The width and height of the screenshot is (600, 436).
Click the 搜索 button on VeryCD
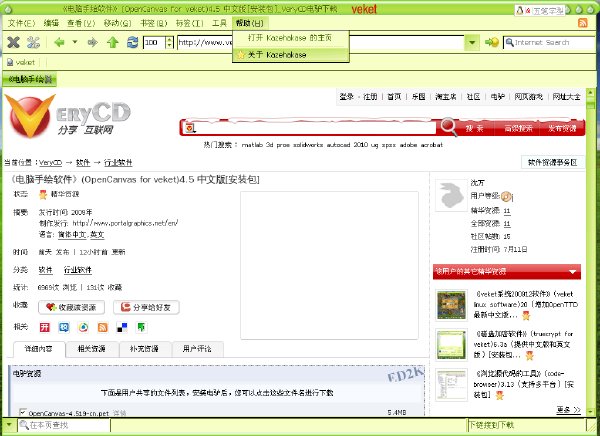click(474, 129)
